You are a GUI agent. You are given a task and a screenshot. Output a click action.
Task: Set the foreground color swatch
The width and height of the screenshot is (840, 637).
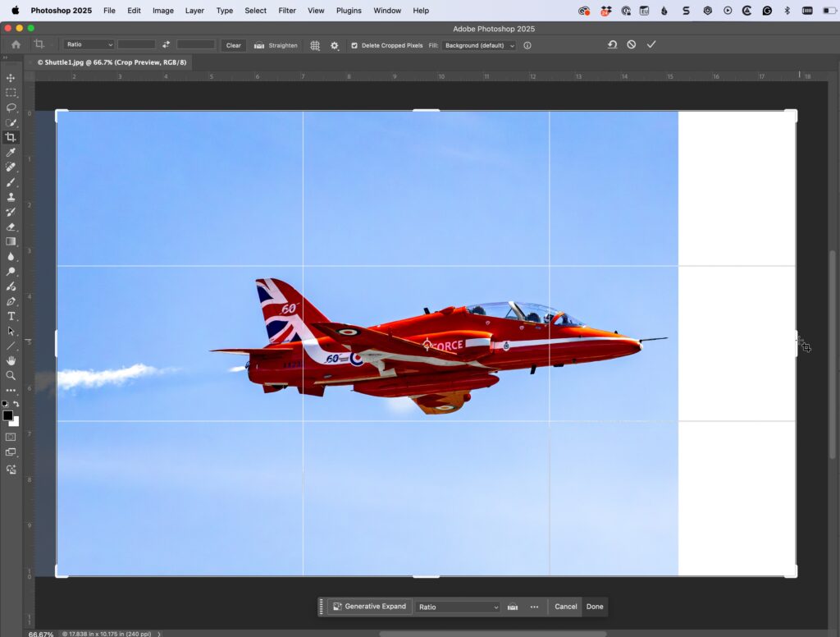[7, 415]
